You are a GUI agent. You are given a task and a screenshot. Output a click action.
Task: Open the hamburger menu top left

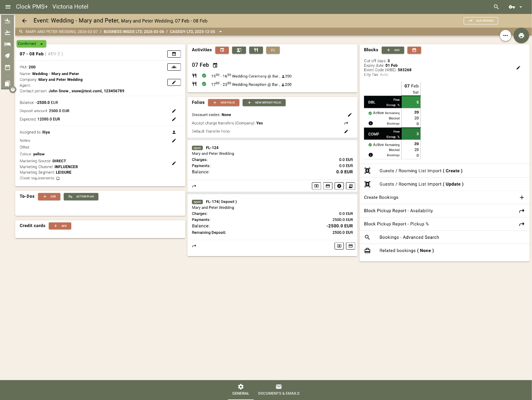click(8, 6)
